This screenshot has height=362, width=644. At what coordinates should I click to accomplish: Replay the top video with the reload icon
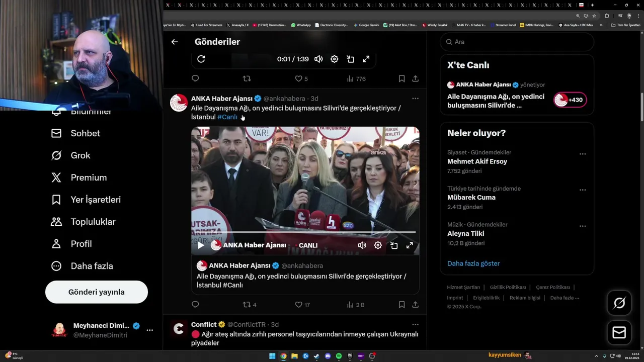pos(201,59)
